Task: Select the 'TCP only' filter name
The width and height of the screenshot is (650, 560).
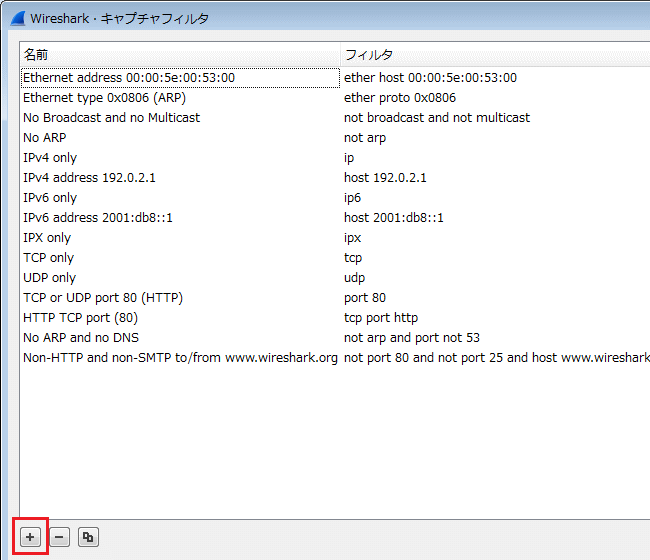Action: pyautogui.click(x=48, y=258)
